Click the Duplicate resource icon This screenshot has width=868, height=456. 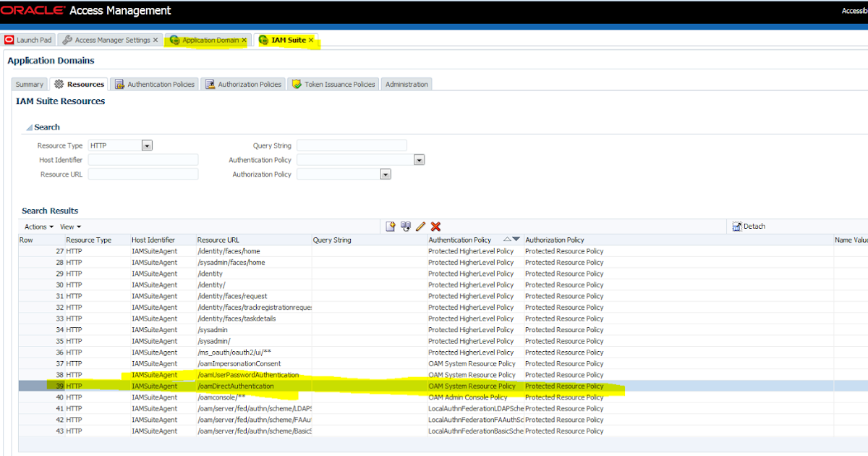(406, 227)
